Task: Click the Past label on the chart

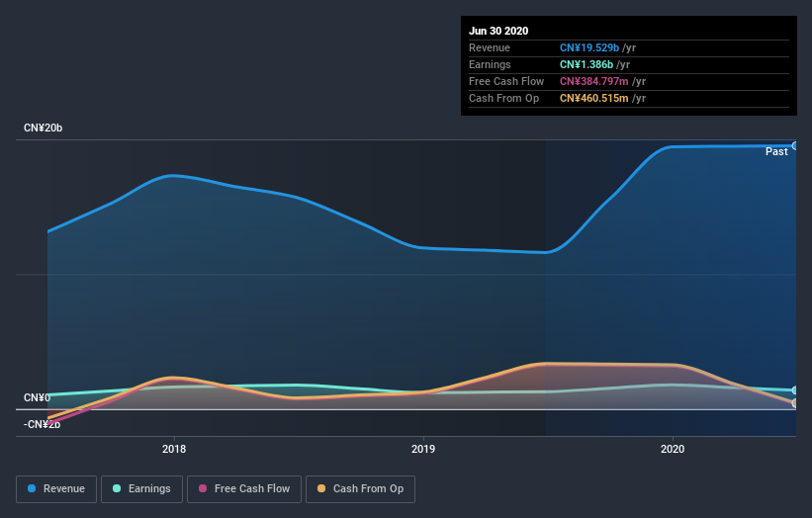Action: (x=776, y=151)
